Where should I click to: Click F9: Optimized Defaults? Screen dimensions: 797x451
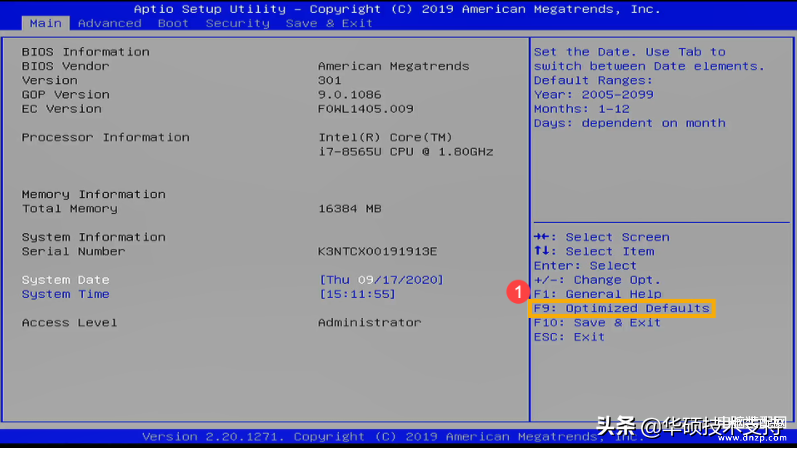coord(622,308)
